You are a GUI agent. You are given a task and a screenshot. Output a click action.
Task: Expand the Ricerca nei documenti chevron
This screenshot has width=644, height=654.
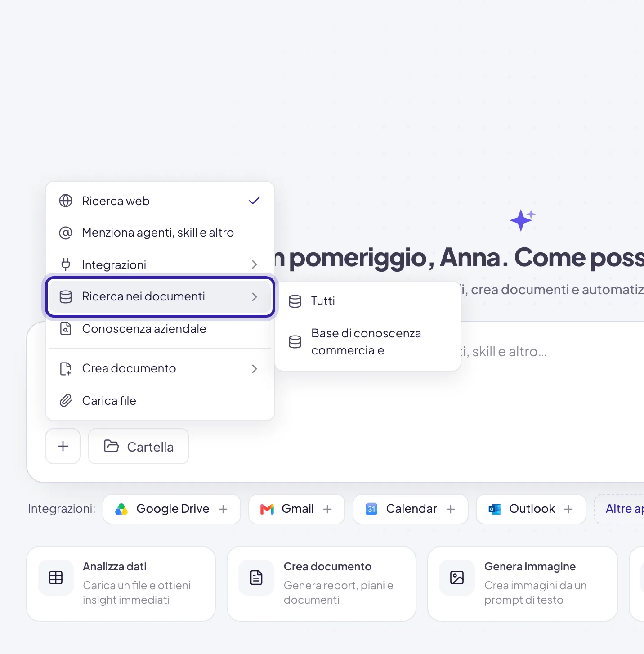tap(255, 296)
